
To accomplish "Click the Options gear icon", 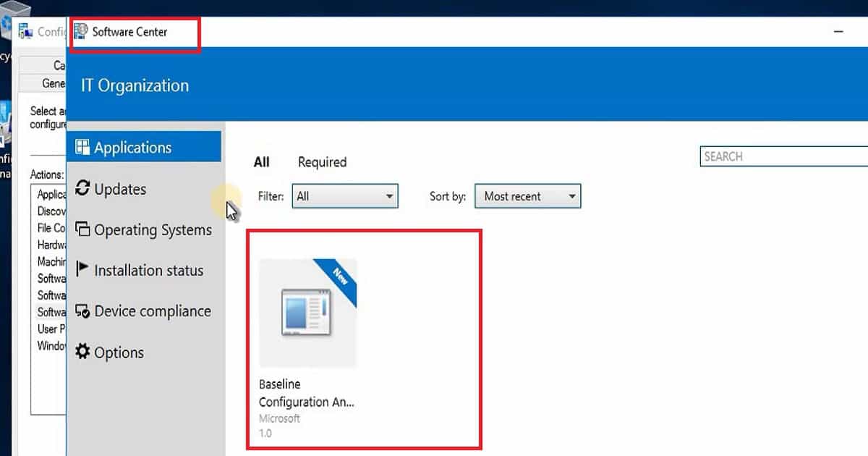I will [x=82, y=352].
